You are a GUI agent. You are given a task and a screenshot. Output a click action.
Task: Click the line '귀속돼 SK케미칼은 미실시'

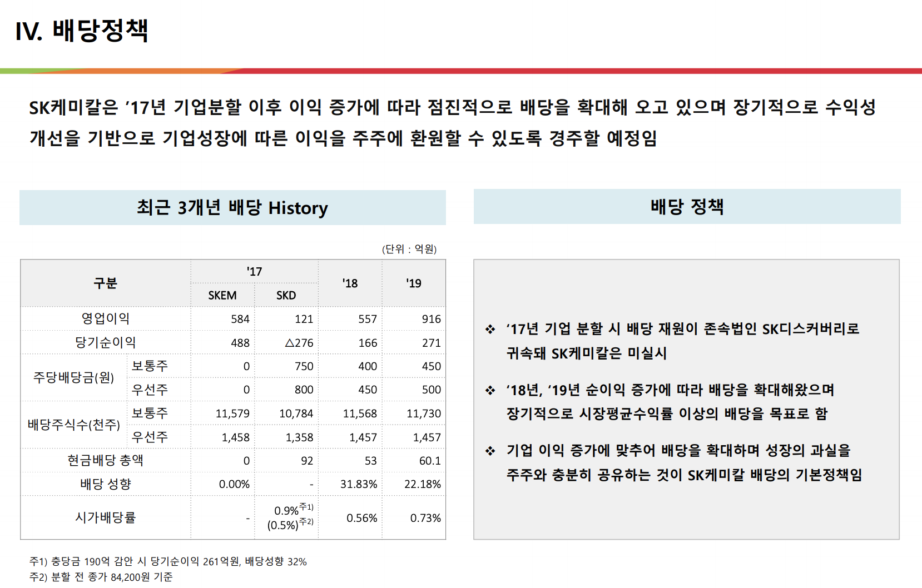point(586,353)
